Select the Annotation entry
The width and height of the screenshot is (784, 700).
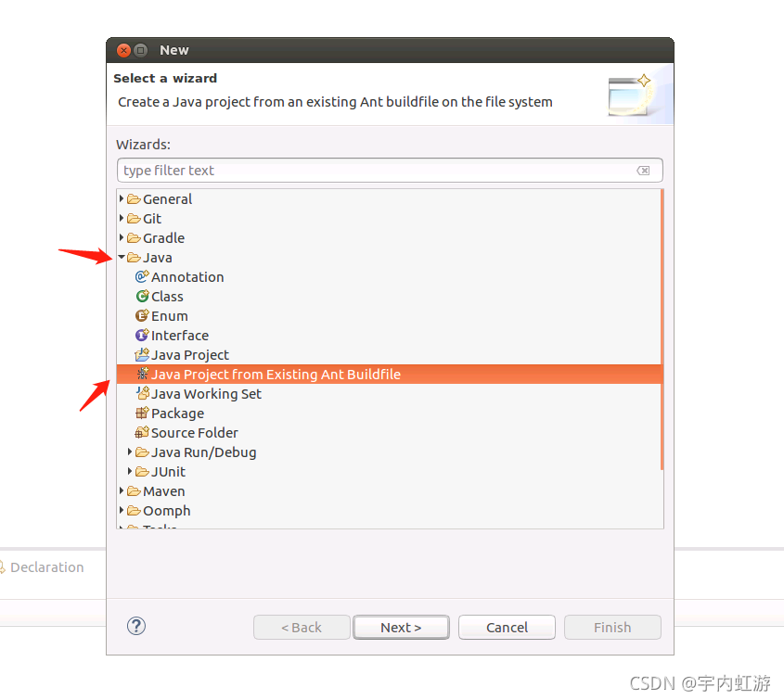187,277
